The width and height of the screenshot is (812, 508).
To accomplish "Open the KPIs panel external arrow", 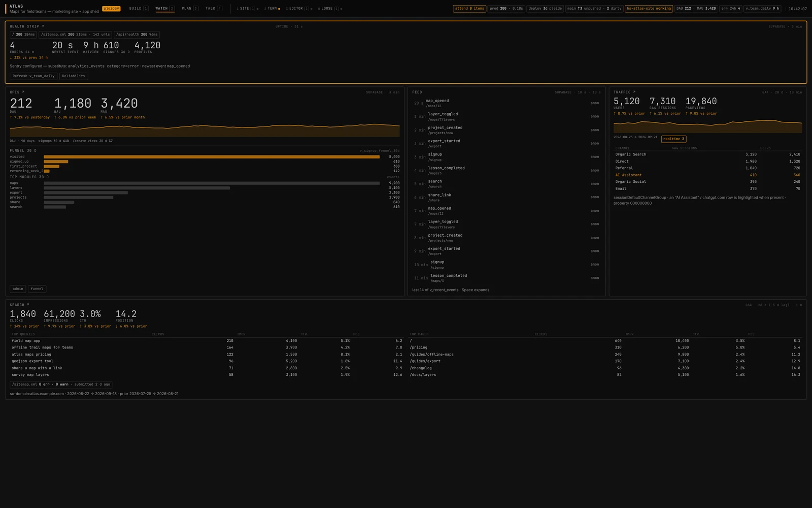I will 23,92.
